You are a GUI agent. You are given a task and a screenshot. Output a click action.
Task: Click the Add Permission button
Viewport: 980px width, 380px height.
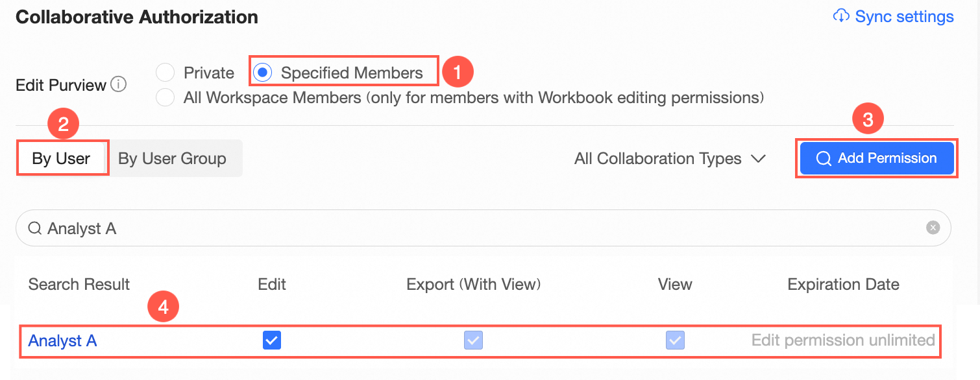[877, 158]
